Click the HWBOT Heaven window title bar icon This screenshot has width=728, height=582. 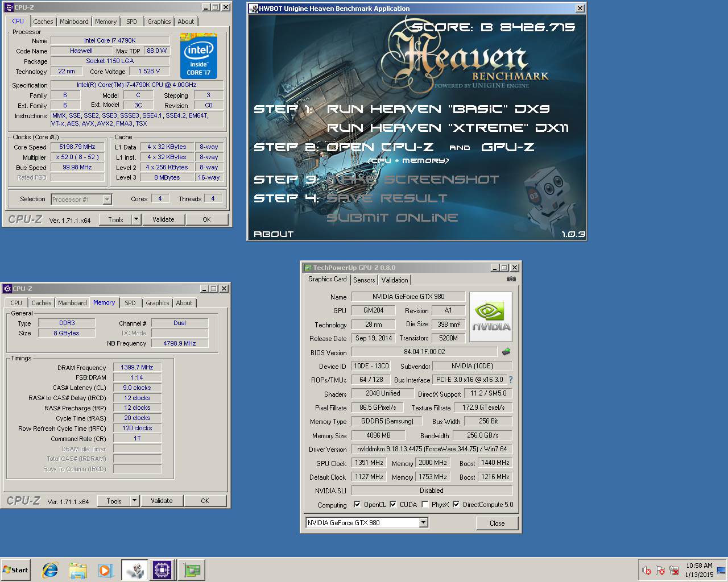(253, 9)
